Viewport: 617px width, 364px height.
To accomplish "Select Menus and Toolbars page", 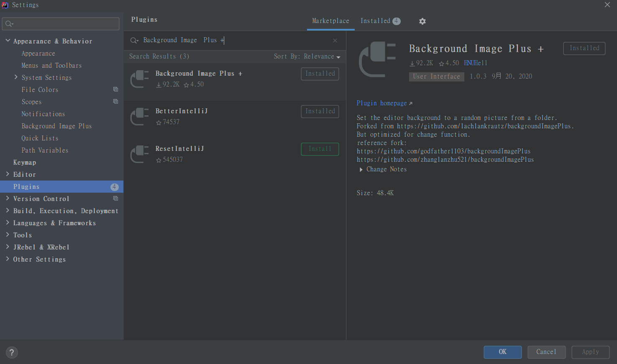I will [51, 66].
